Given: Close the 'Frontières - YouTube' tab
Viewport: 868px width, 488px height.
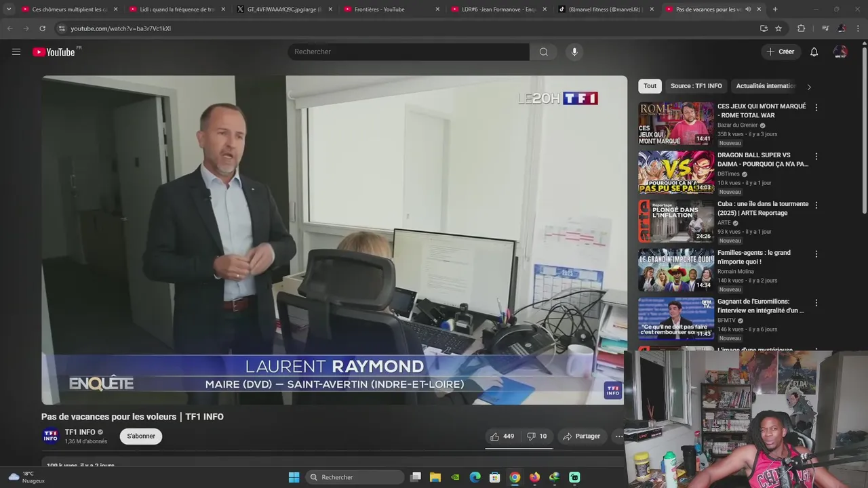Looking at the screenshot, I should (437, 9).
